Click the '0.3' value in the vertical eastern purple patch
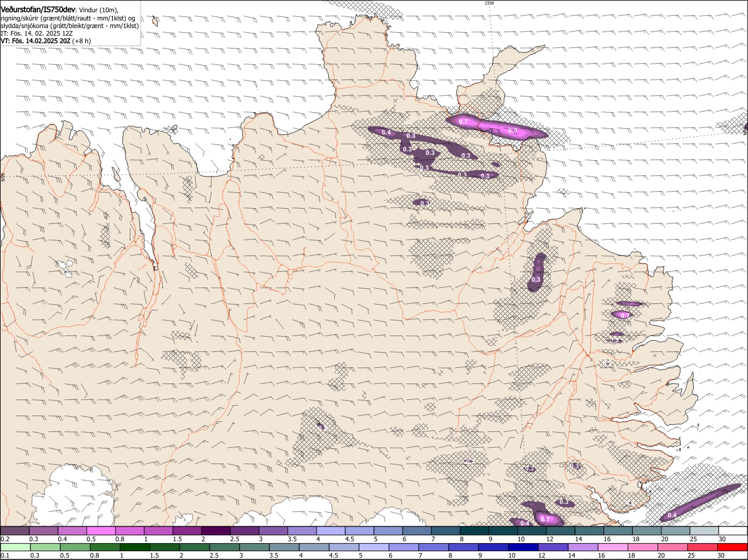Screen dimensions: 748x560 tap(536, 280)
